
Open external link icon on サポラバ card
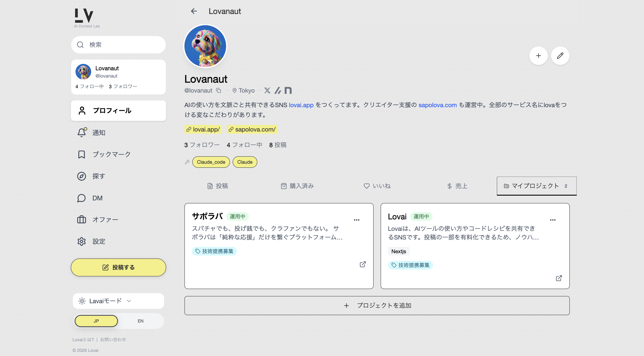tap(363, 264)
